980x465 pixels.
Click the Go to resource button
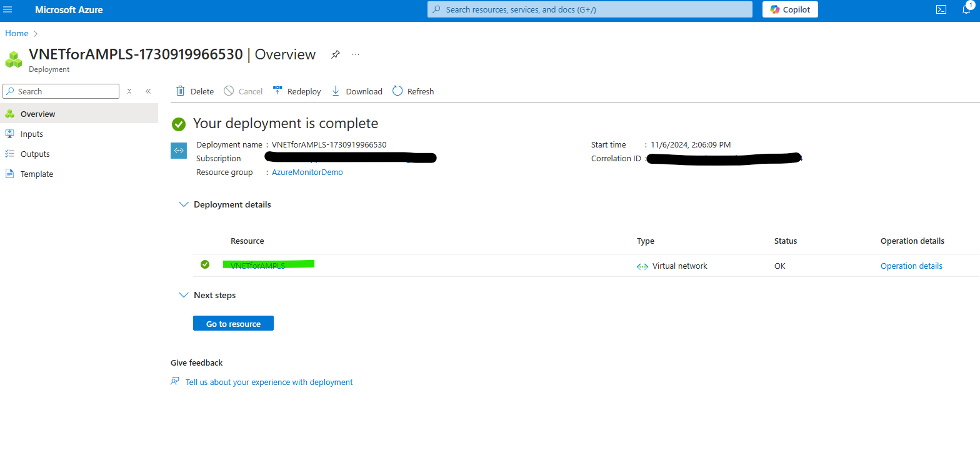[233, 324]
